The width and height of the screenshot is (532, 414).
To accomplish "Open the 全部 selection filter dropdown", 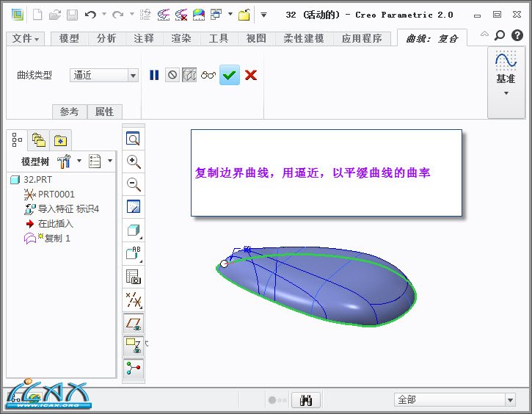I will click(x=455, y=400).
